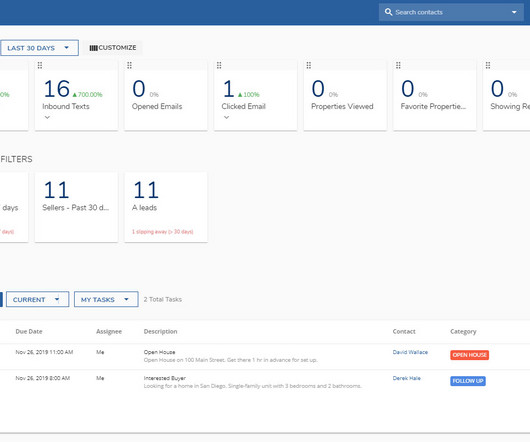Expand the Inbound Texts card chevron
Screen dimensions: 530x442
tap(47, 117)
